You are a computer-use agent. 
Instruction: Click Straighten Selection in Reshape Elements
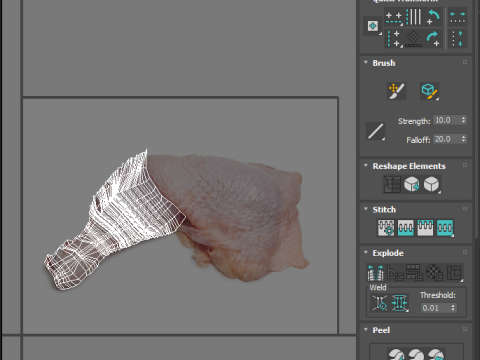392,184
